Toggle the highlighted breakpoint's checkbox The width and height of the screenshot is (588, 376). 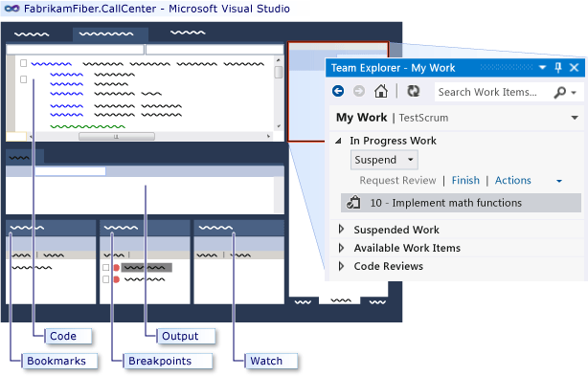click(x=105, y=267)
